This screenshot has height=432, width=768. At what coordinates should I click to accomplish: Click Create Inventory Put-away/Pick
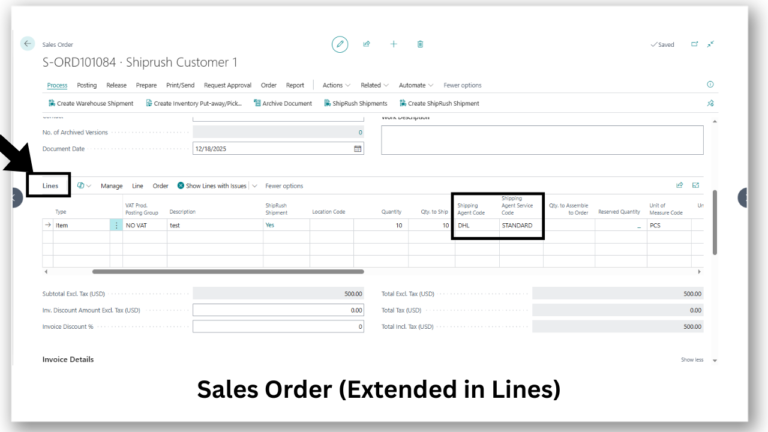pyautogui.click(x=193, y=103)
